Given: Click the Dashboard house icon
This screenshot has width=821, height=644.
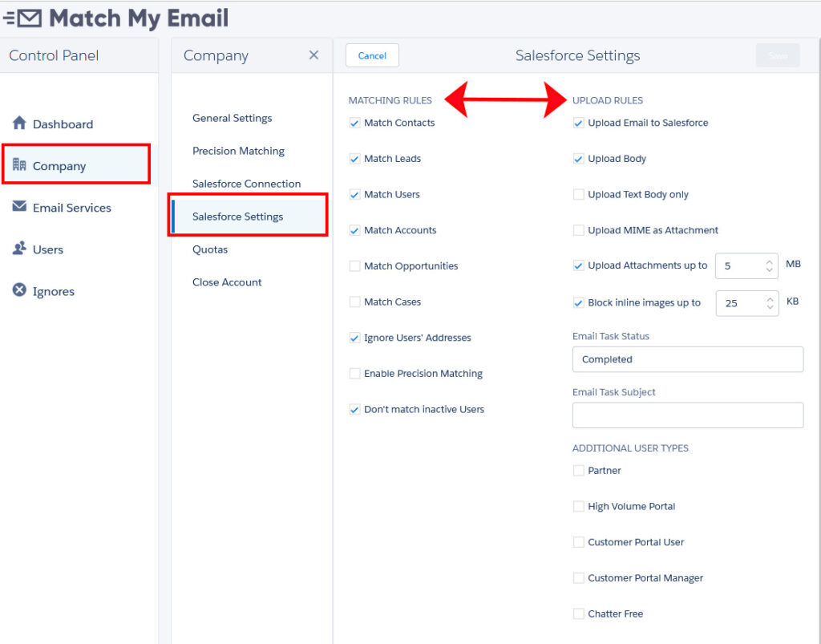Looking at the screenshot, I should [19, 123].
